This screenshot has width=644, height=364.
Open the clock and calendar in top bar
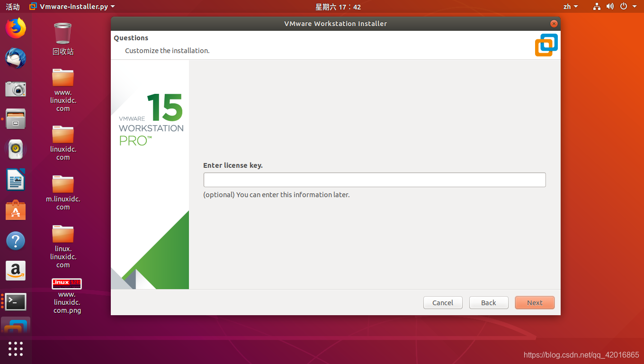click(338, 7)
